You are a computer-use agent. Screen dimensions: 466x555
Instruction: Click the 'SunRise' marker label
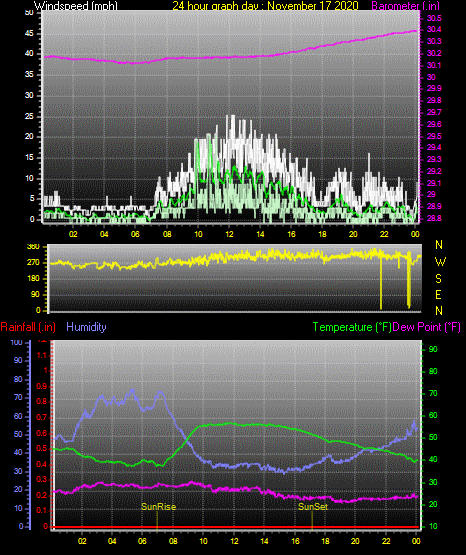click(159, 507)
